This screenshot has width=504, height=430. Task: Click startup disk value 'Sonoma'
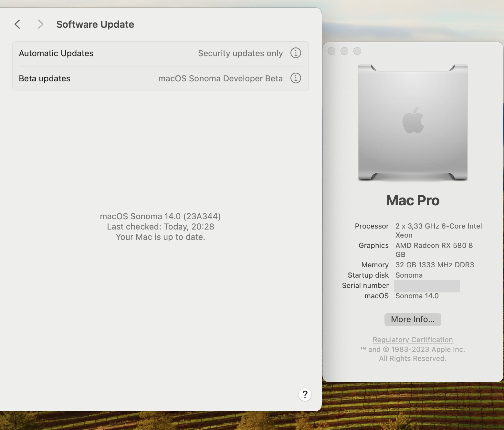[x=409, y=275]
